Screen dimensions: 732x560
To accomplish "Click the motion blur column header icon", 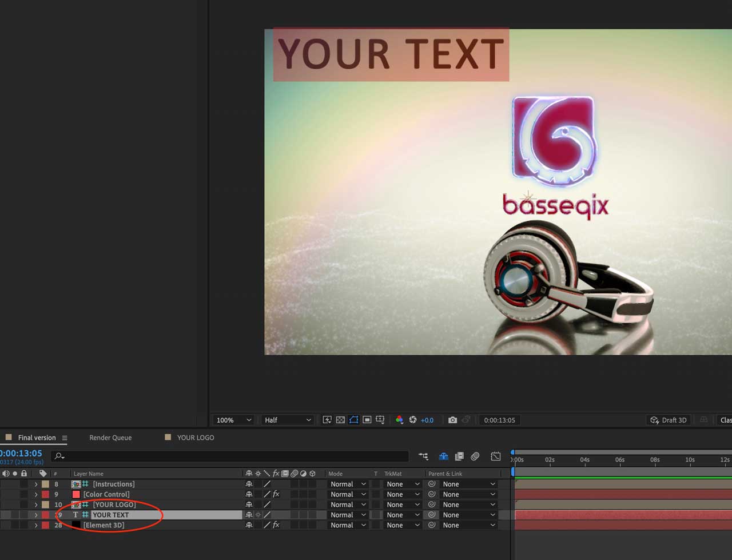I will (294, 474).
